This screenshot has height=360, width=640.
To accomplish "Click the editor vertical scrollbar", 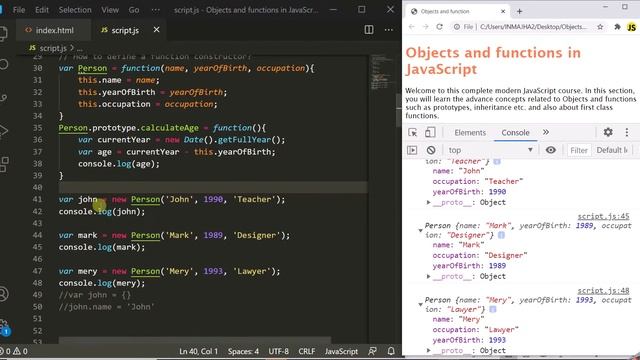I will 399,110.
